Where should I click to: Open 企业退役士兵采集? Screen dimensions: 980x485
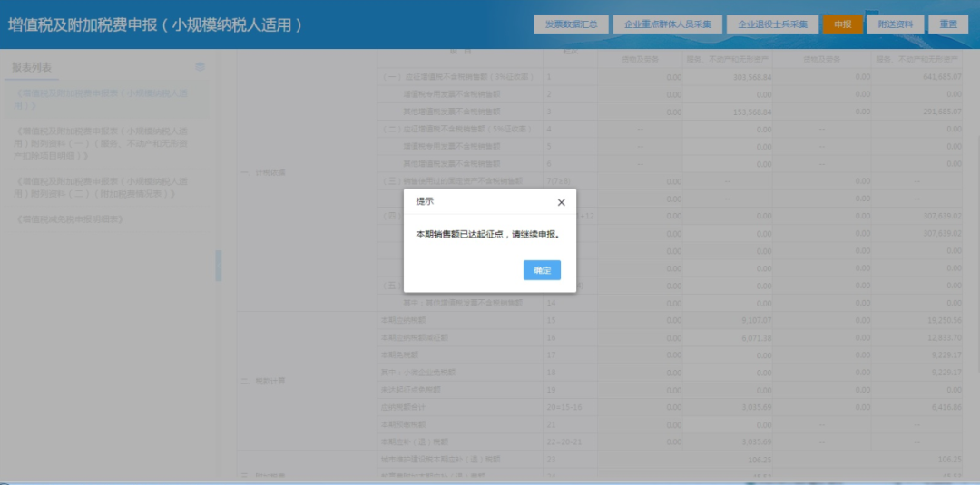pos(772,24)
